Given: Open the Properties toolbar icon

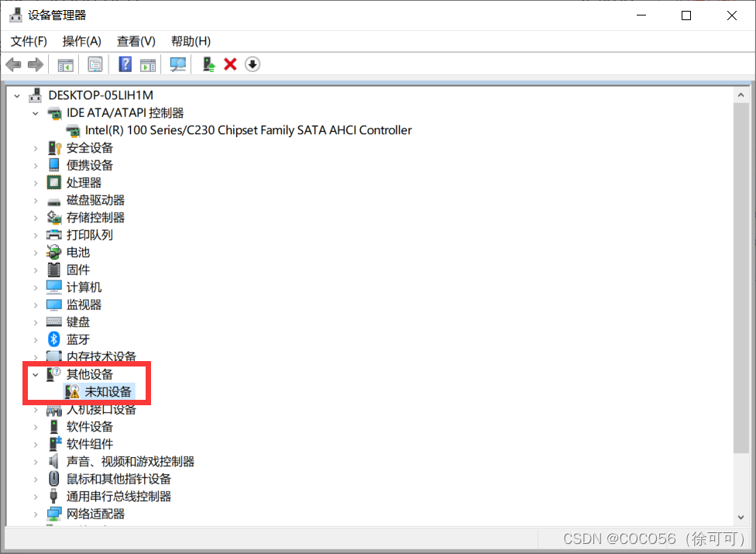Looking at the screenshot, I should click(95, 64).
